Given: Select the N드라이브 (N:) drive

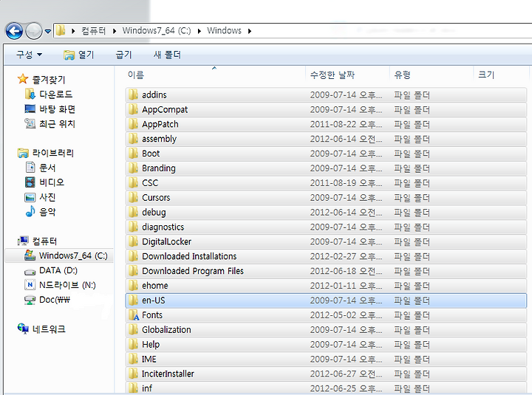Looking at the screenshot, I should 60,285.
